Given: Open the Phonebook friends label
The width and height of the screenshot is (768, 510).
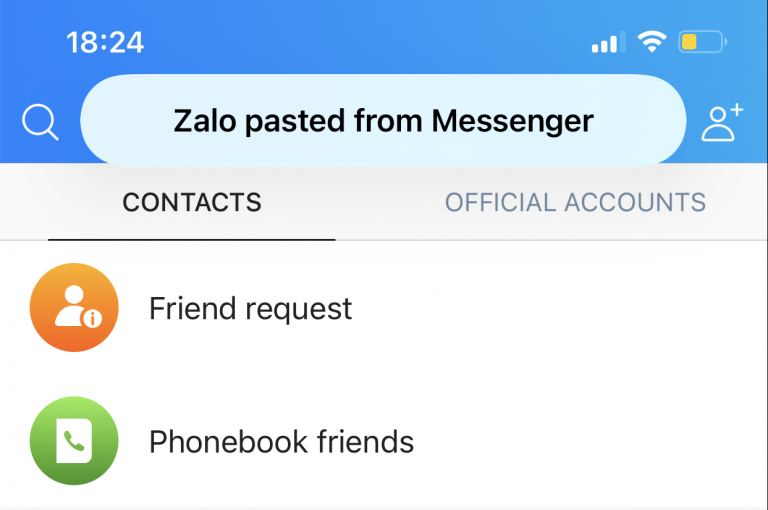Looking at the screenshot, I should tap(281, 441).
